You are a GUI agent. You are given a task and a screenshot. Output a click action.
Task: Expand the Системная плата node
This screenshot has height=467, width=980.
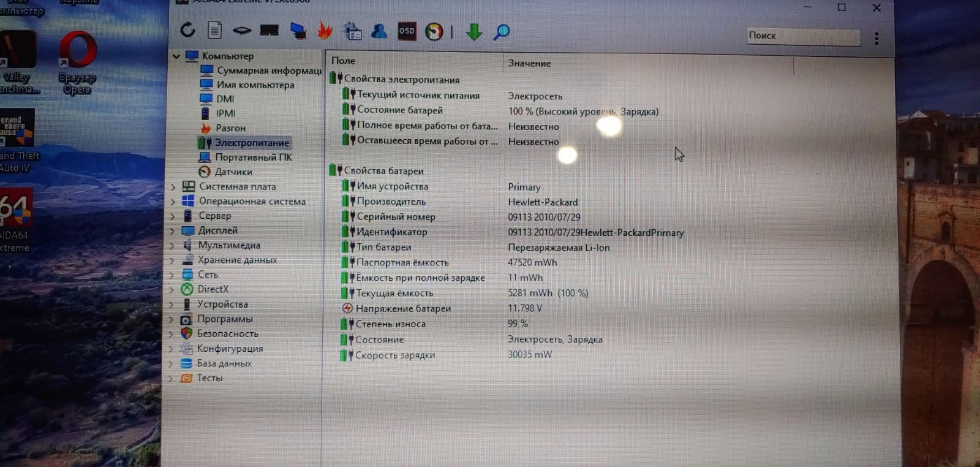(173, 187)
